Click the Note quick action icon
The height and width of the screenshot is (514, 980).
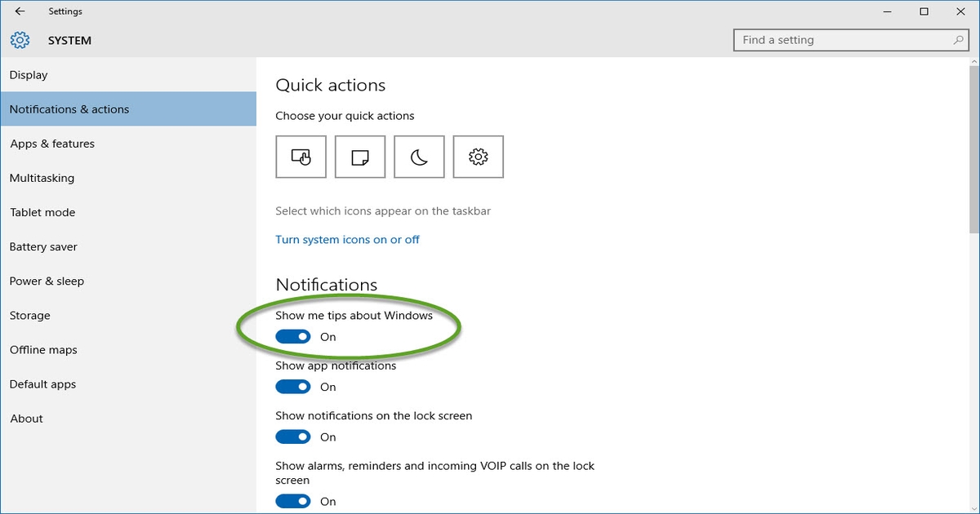click(x=359, y=156)
